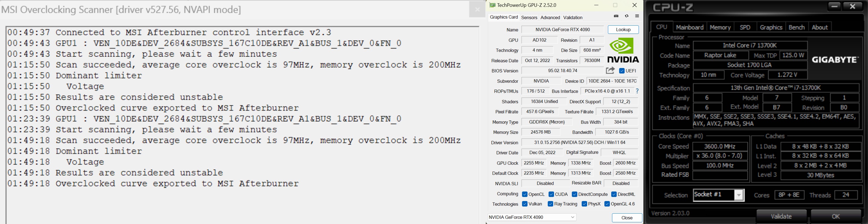Viewport: 868px width, 224px height.
Task: Open the Mainboard tab in CPU-Z
Action: pyautogui.click(x=689, y=27)
